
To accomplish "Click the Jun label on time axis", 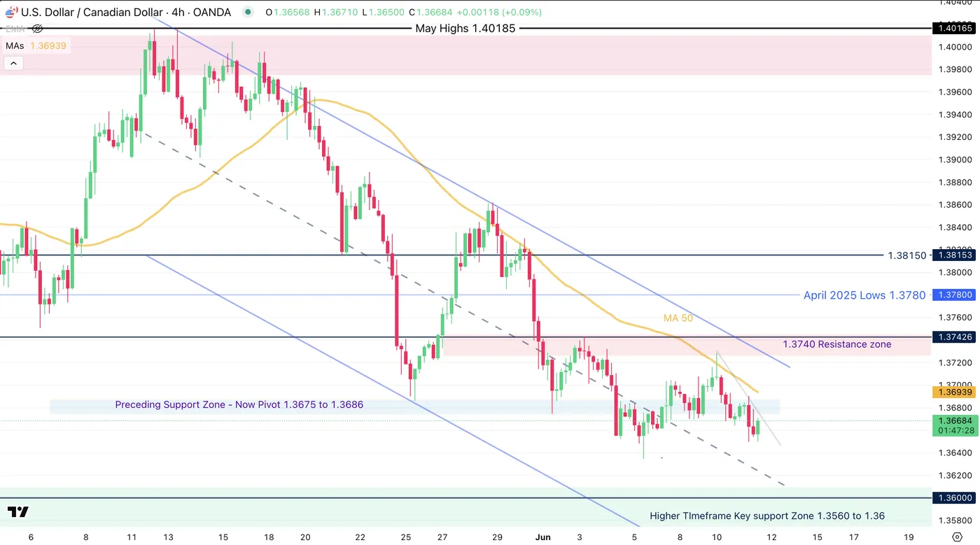I will tap(543, 537).
